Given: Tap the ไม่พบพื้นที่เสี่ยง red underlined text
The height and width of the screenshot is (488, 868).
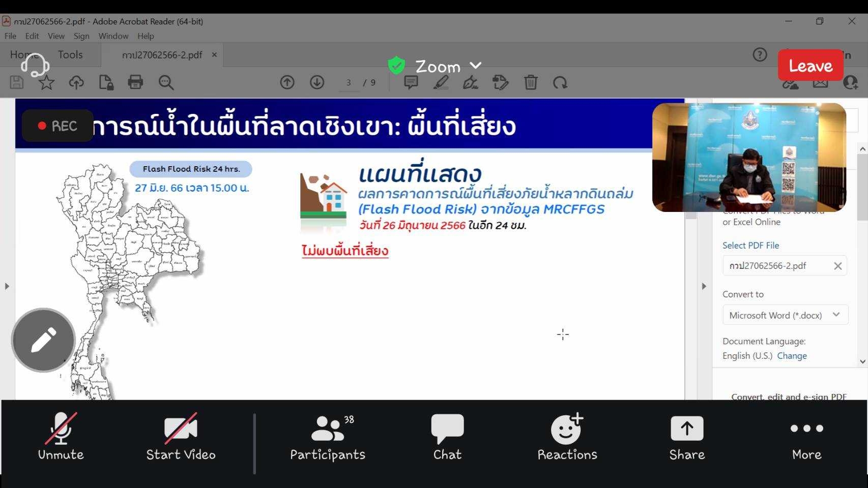Looking at the screenshot, I should 345,251.
